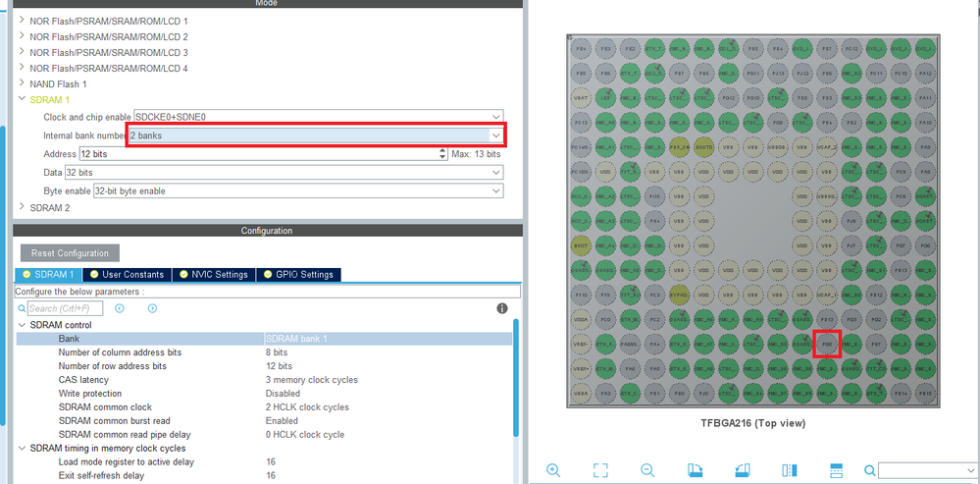Viewport: 980px width, 484px height.
Task: Expand NOR Flash/PSRAM/SRAM/ROM/LCD 2
Action: tap(23, 36)
